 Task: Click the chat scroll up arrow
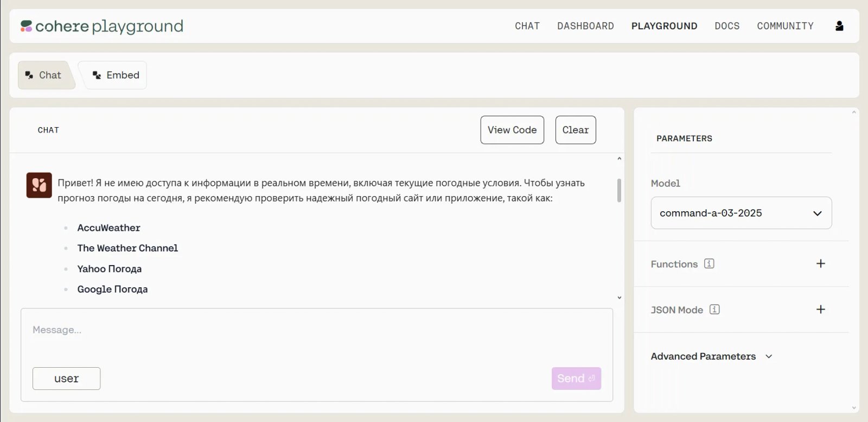tap(619, 159)
